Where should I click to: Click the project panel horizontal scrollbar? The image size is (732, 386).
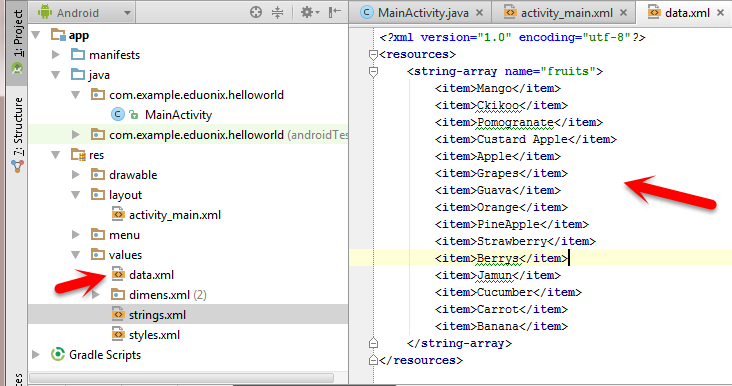coord(181,377)
